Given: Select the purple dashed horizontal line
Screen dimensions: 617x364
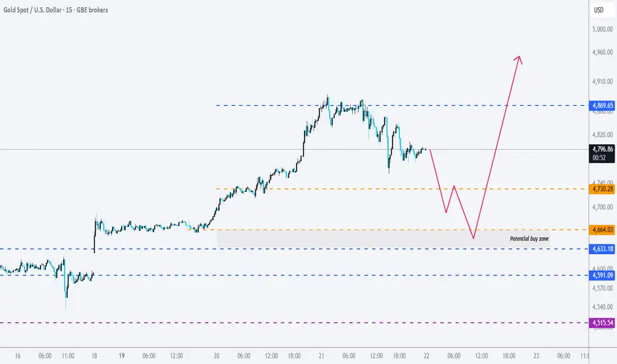Looking at the screenshot, I should (x=295, y=323).
